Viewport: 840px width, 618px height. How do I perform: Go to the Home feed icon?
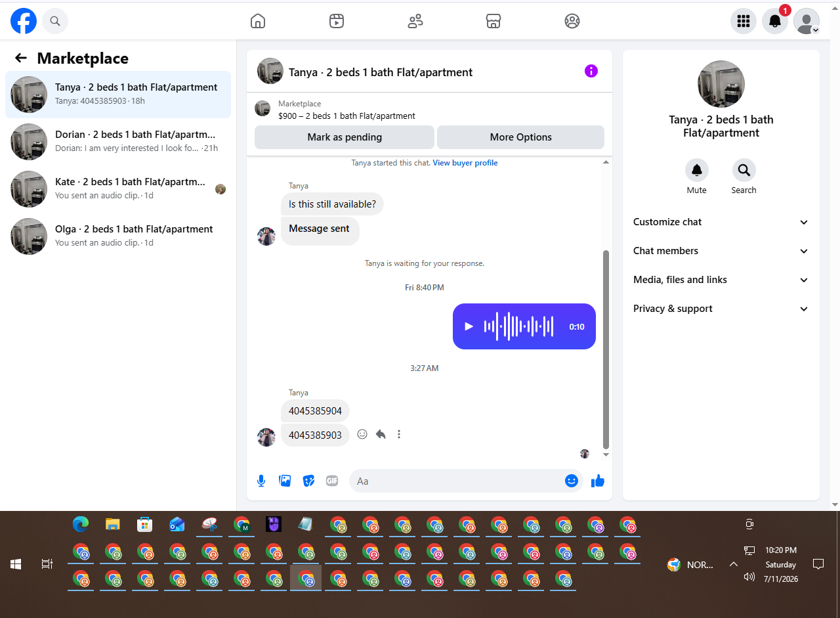coord(258,21)
